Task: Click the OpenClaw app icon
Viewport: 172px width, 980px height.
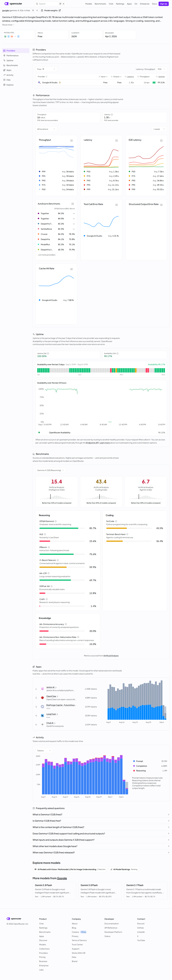Action: tap(43, 698)
